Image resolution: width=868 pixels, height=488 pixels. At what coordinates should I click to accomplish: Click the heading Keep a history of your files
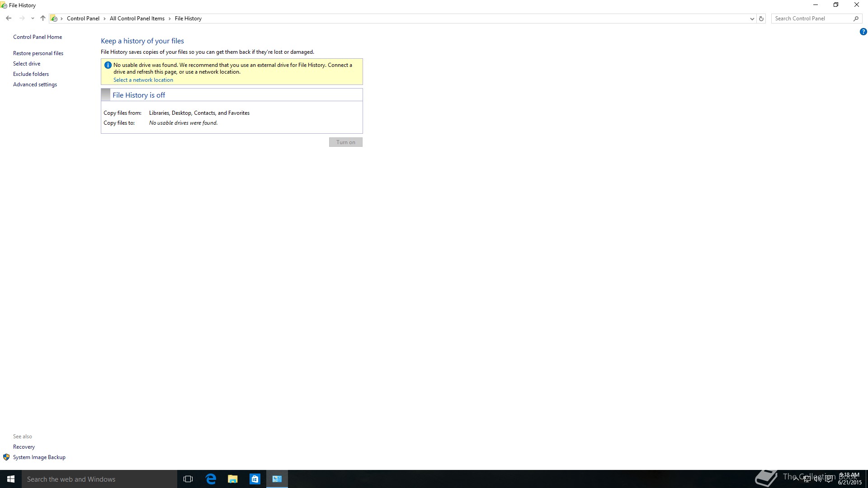[142, 41]
